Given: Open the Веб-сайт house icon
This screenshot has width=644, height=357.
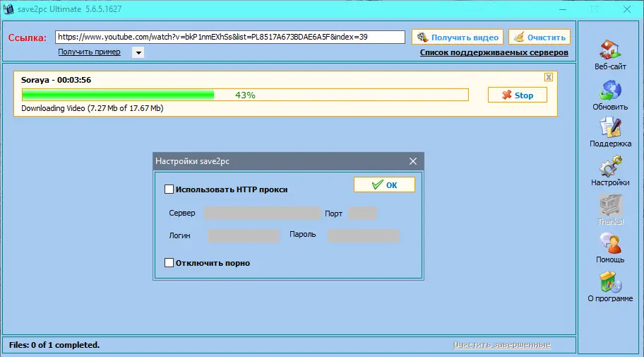Looking at the screenshot, I should point(610,49).
